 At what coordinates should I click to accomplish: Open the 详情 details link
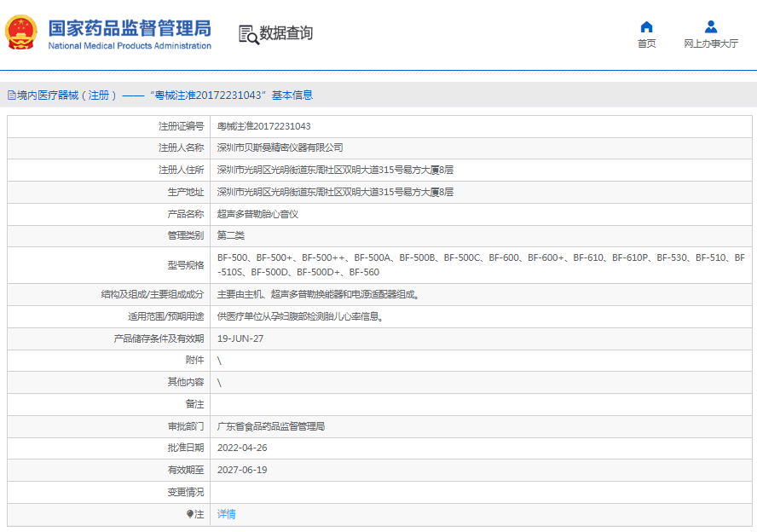226,514
